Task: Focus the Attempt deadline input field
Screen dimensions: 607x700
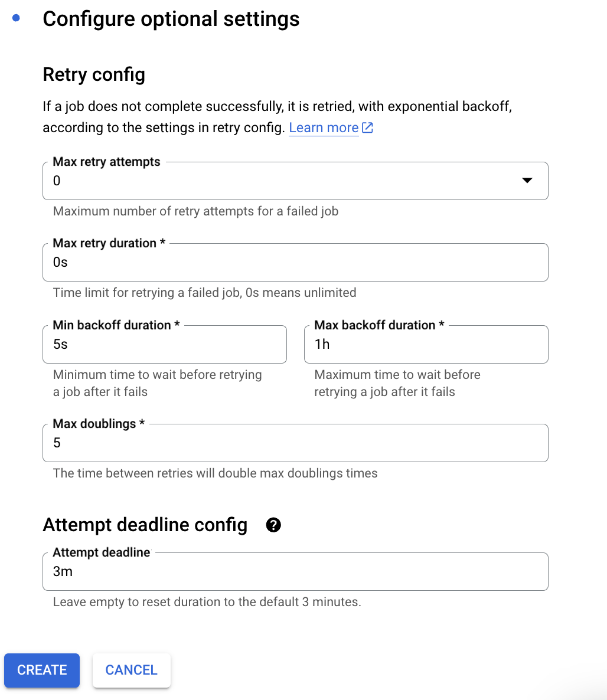Action: (295, 572)
